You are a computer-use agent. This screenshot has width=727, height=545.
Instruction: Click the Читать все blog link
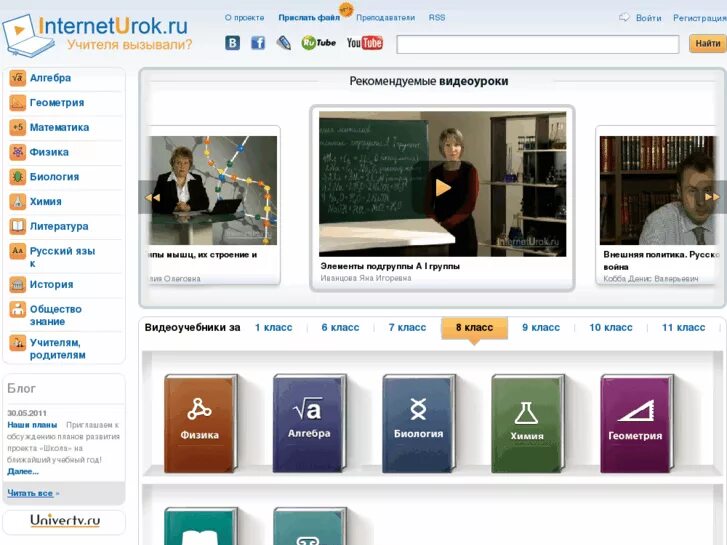(30, 493)
